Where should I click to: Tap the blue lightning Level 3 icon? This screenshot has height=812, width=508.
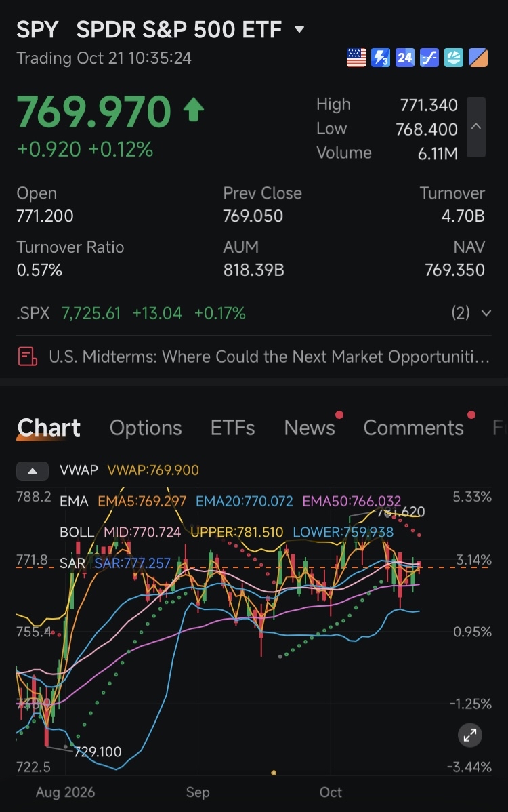point(380,58)
